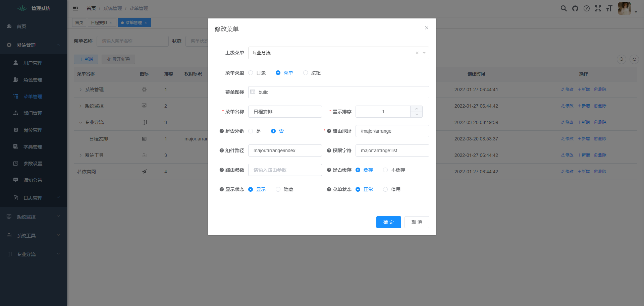This screenshot has width=644, height=306.
Task: Click 修改 in the 2022-01-27 06:44:41 row
Action: click(567, 89)
